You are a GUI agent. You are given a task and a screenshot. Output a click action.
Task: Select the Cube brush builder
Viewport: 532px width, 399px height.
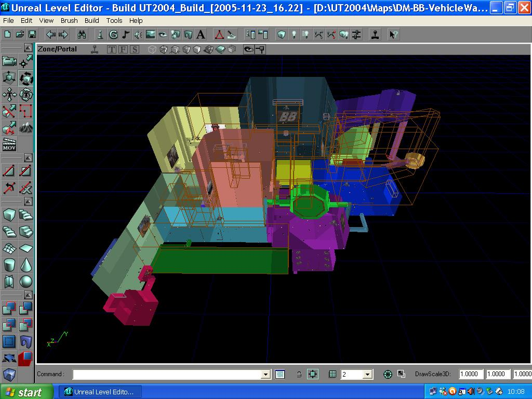(x=8, y=216)
